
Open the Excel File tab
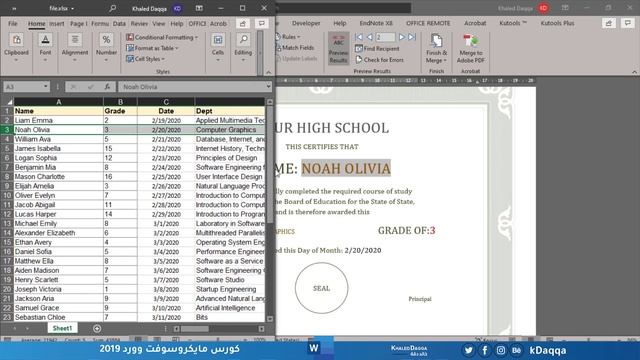click(13, 24)
